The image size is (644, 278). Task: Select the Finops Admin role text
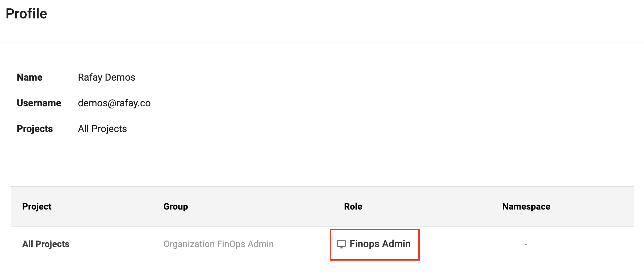[x=380, y=244]
